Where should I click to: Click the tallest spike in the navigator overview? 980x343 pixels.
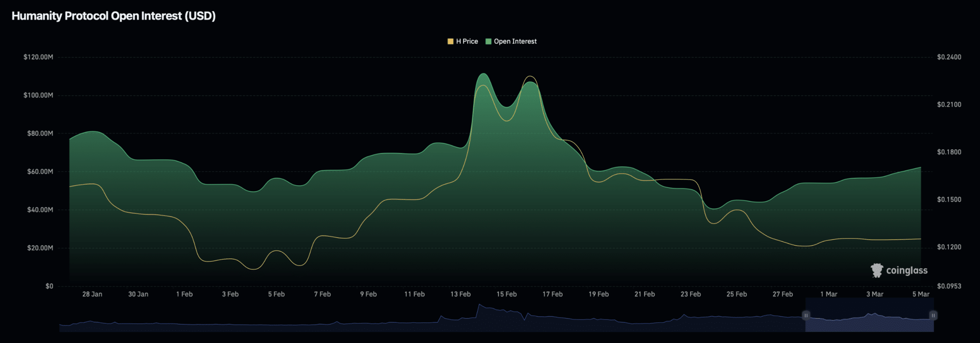point(479,304)
